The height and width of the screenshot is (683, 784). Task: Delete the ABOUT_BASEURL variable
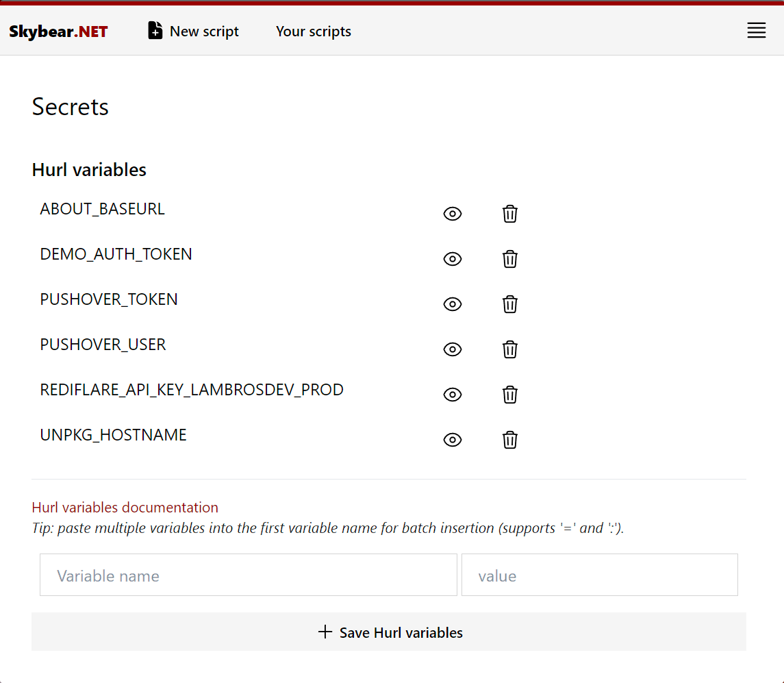510,214
